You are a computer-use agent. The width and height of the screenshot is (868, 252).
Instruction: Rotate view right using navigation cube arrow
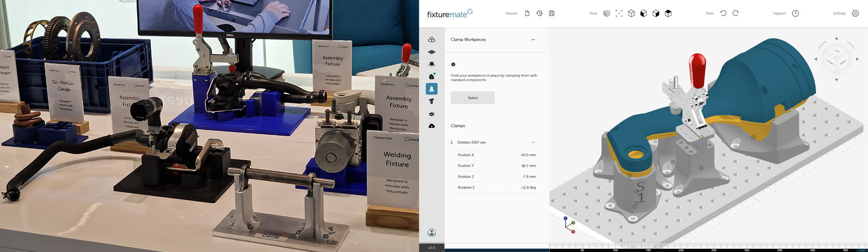[x=857, y=59]
